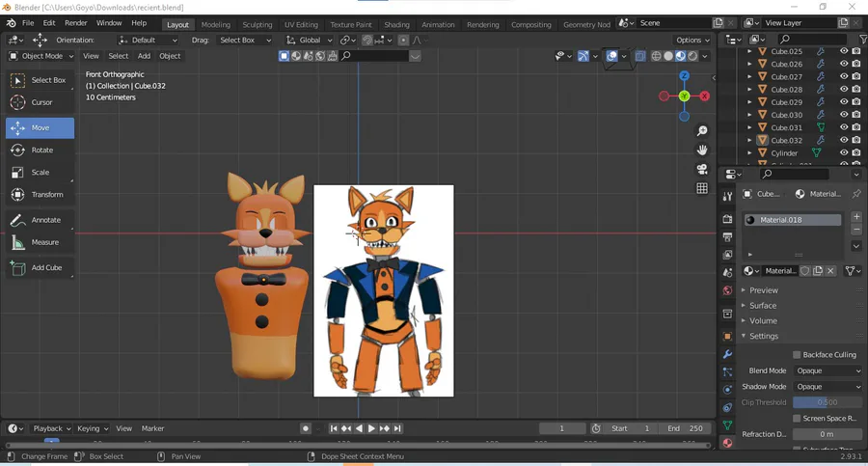Hide Cylinder with eye icon

[x=844, y=153]
